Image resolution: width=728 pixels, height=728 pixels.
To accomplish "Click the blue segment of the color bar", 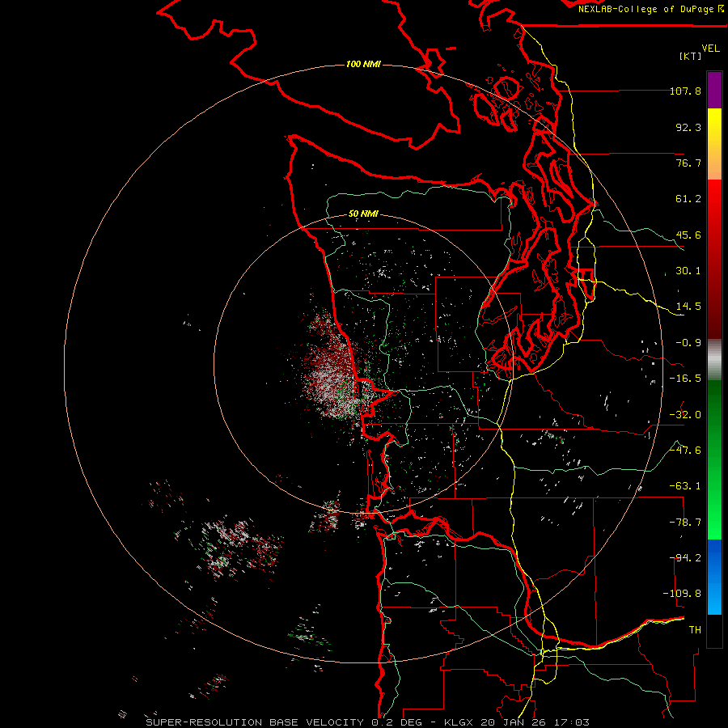I will [x=714, y=577].
